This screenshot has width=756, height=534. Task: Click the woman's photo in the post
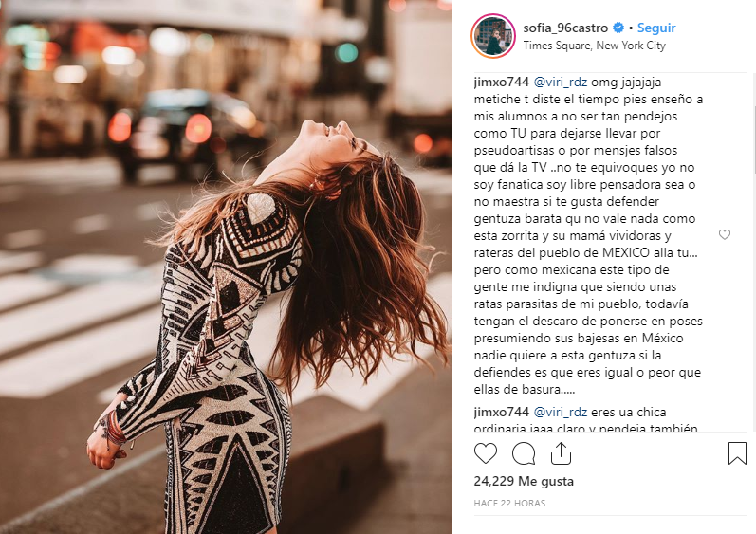click(226, 267)
